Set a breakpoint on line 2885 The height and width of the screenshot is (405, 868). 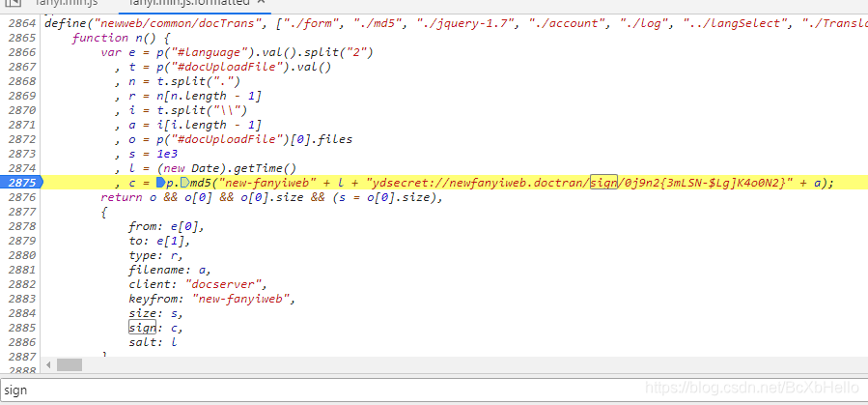pos(21,328)
